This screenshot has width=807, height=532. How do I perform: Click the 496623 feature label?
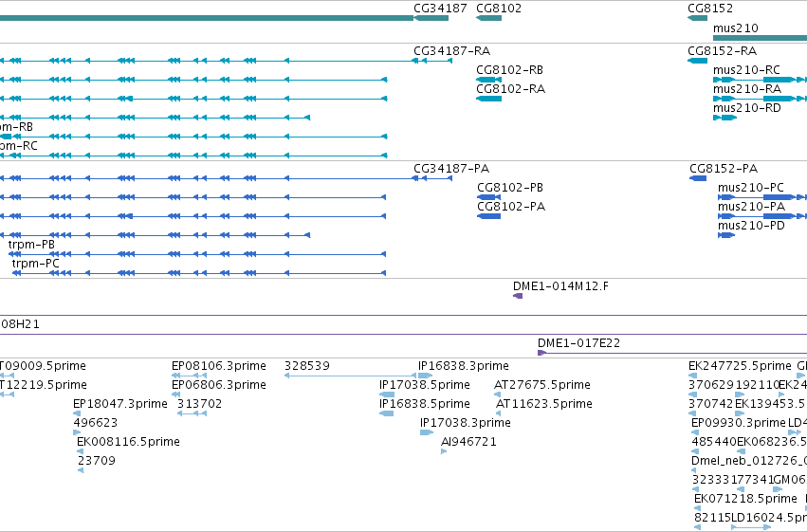coord(96,424)
